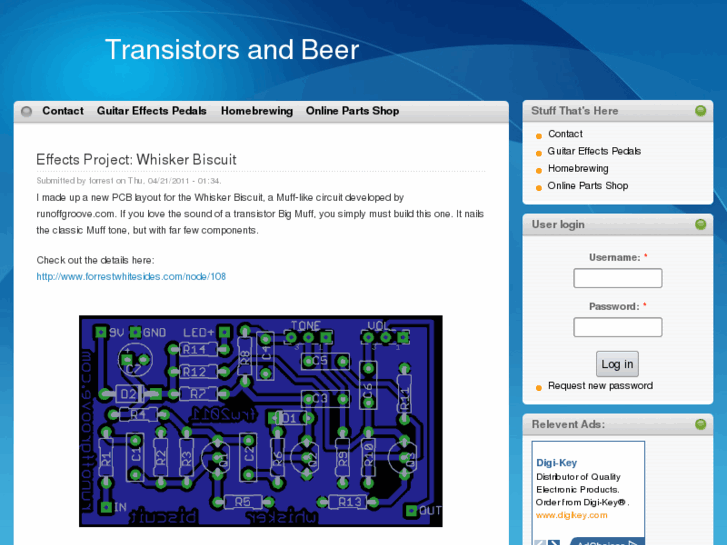Open Guitar Effects Pedals in navigation bar

[152, 111]
